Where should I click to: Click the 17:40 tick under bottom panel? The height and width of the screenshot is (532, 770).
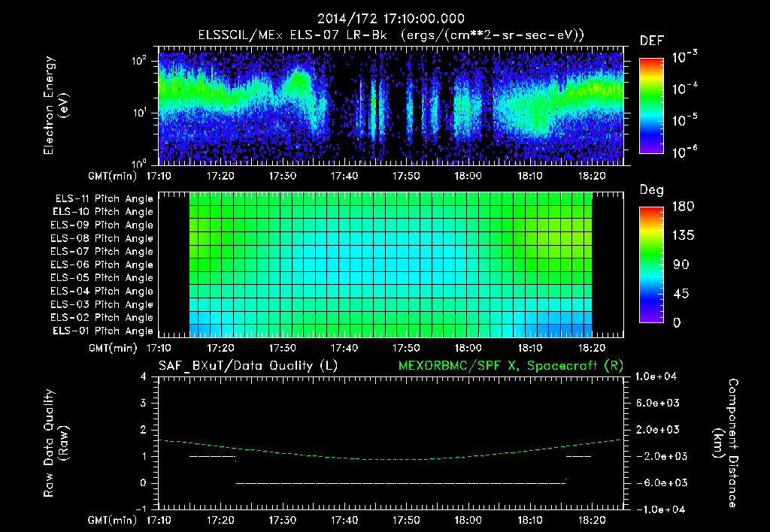pos(344,520)
